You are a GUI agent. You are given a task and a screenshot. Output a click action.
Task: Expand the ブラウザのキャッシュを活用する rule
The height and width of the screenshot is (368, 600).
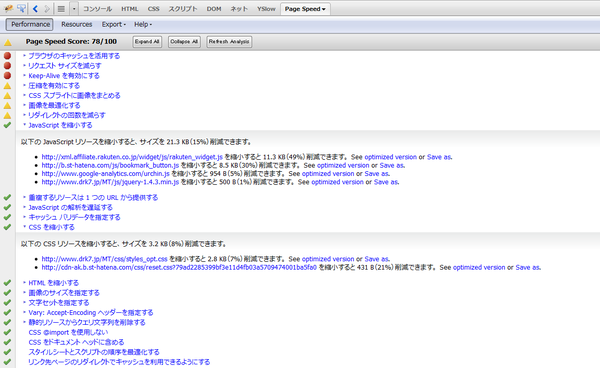[74, 56]
